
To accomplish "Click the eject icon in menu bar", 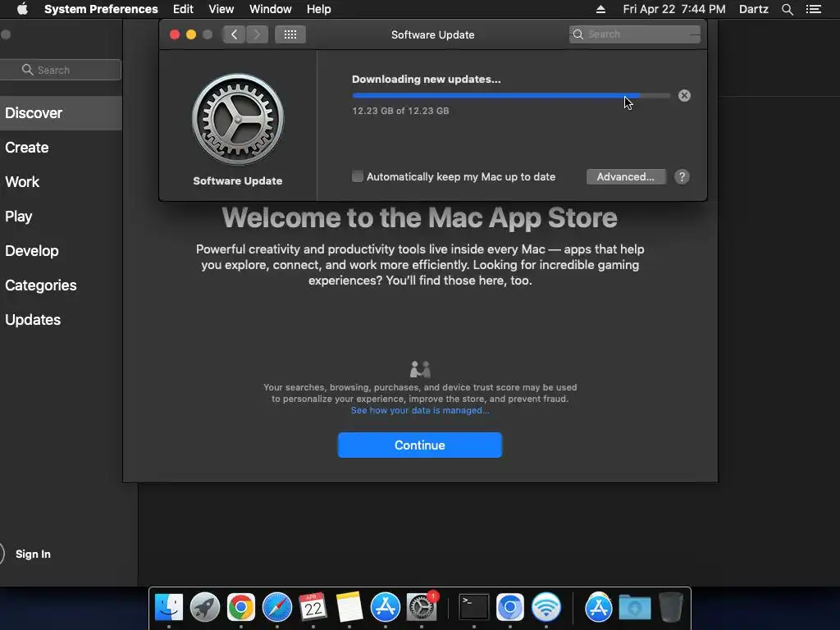I will [600, 9].
